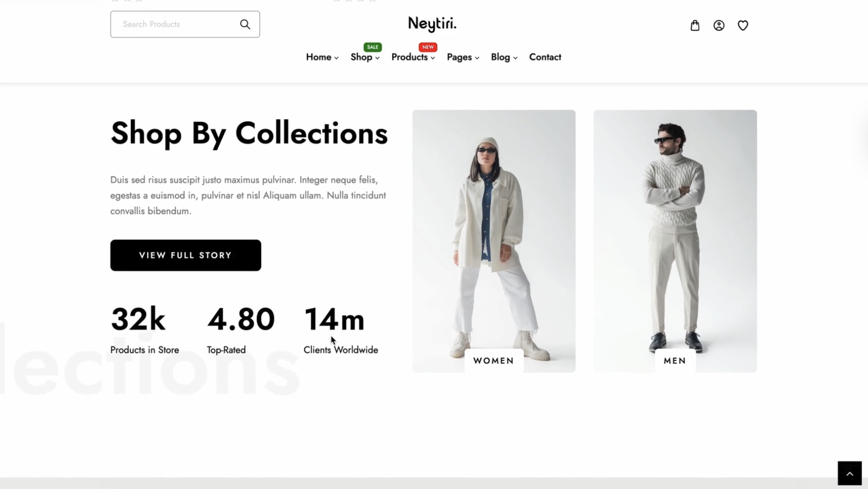Open the Products menu item
Viewport: 868px width, 489px height.
click(x=409, y=57)
